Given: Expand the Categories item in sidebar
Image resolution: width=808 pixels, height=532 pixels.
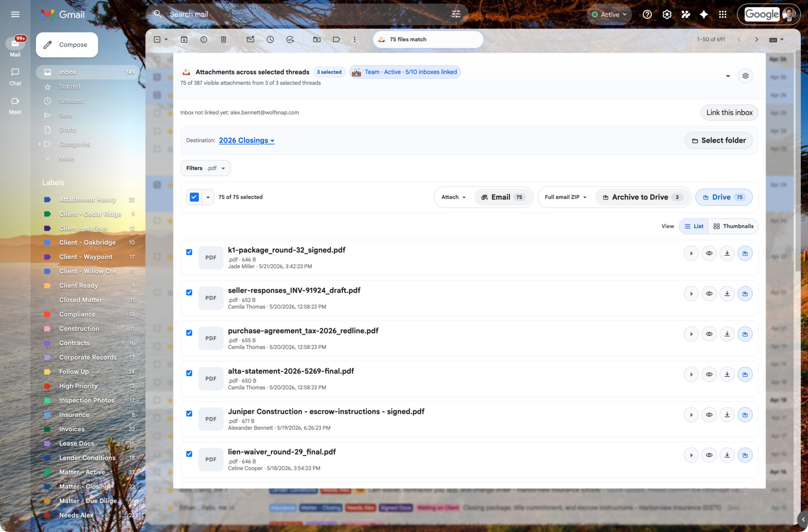Looking at the screenshot, I should pos(40,144).
